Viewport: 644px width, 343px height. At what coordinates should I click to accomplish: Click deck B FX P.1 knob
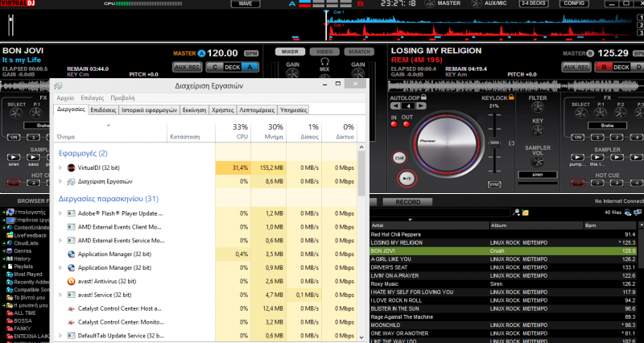[601, 114]
